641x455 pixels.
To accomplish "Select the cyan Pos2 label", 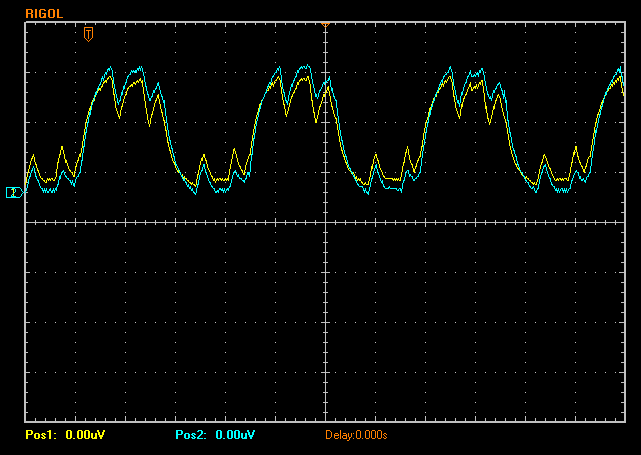I will [191, 435].
